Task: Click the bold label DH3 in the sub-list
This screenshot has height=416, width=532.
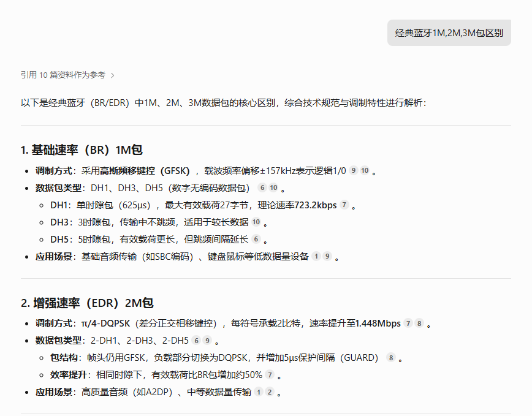Action: [x=59, y=222]
